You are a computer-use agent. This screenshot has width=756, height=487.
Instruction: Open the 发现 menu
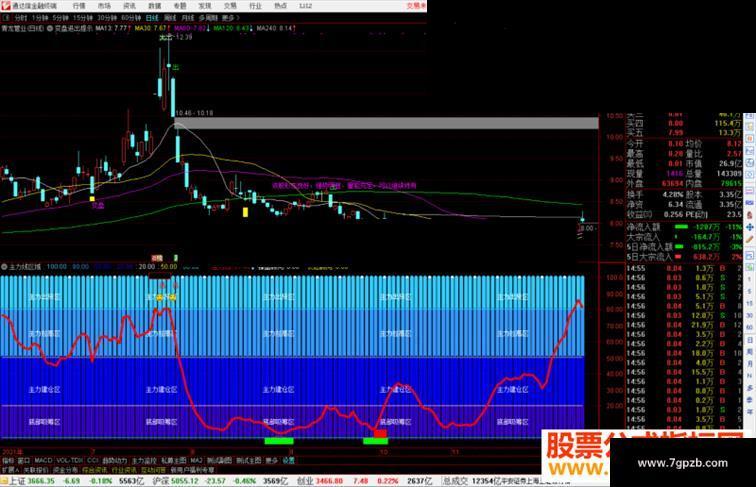[x=205, y=6]
